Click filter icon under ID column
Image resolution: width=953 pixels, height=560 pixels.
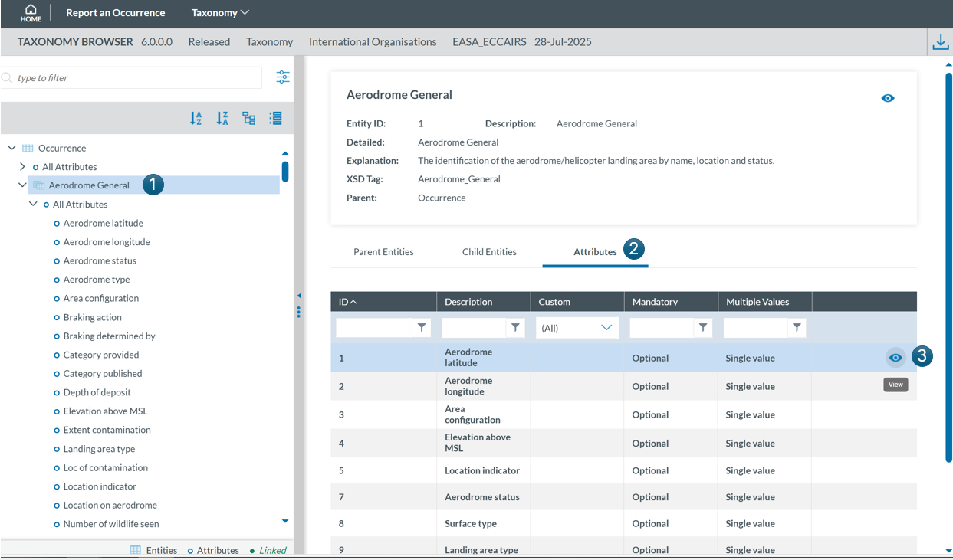click(422, 328)
